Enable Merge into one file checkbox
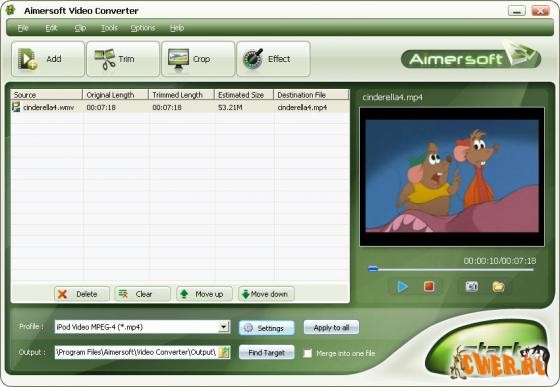The width and height of the screenshot is (560, 387). [x=307, y=353]
